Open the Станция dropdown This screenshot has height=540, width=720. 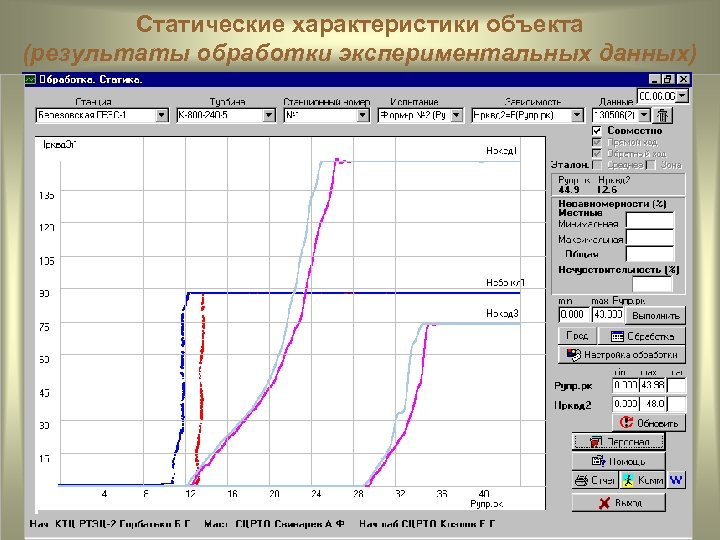(x=162, y=115)
